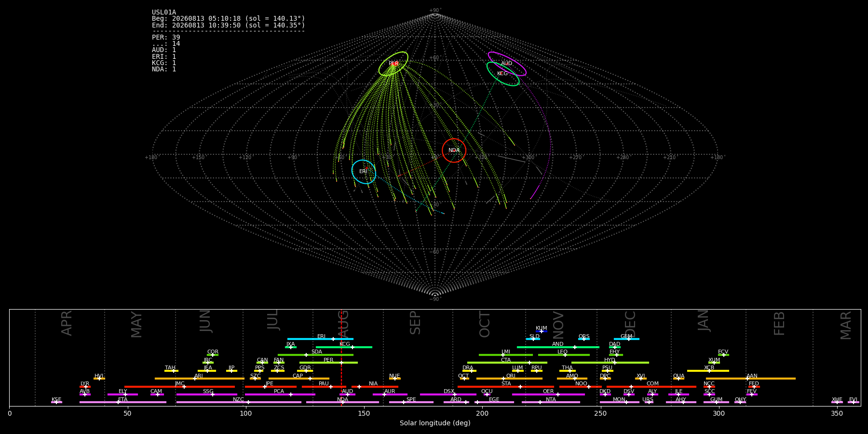Click the NDA radiant label in red circle

click(454, 150)
